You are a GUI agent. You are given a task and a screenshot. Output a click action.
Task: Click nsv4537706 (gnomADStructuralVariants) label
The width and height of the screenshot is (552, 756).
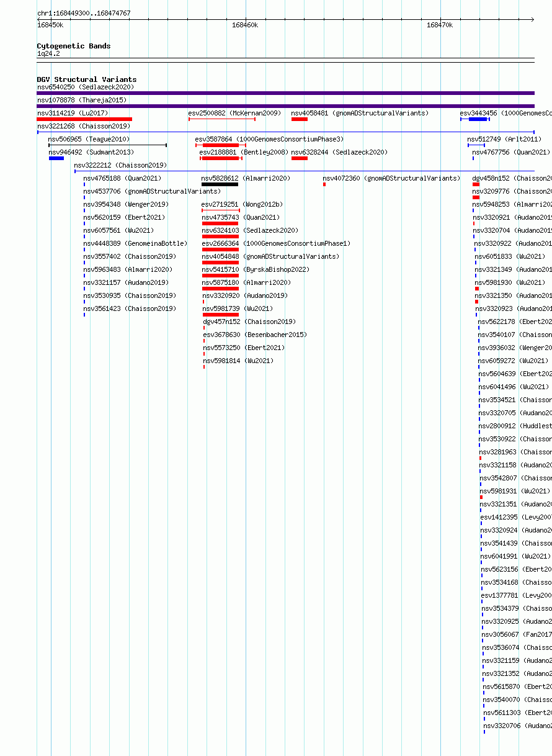(x=152, y=191)
